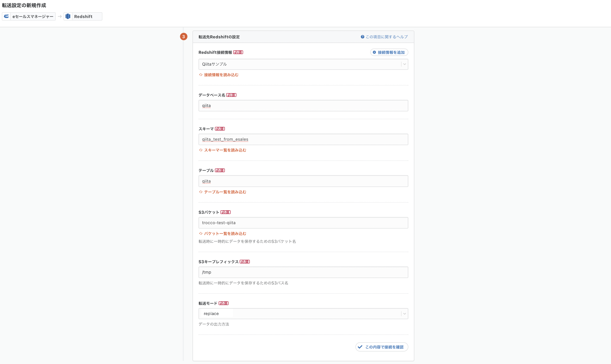Focus the スキーマ input with qiita_test_from_esales
Viewport: 611px width, 364px height.
tap(303, 139)
